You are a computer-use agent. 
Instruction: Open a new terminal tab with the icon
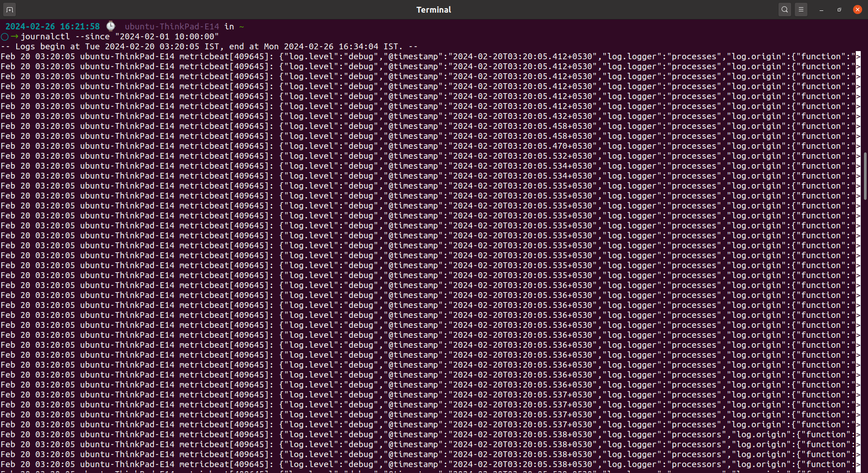coord(9,9)
